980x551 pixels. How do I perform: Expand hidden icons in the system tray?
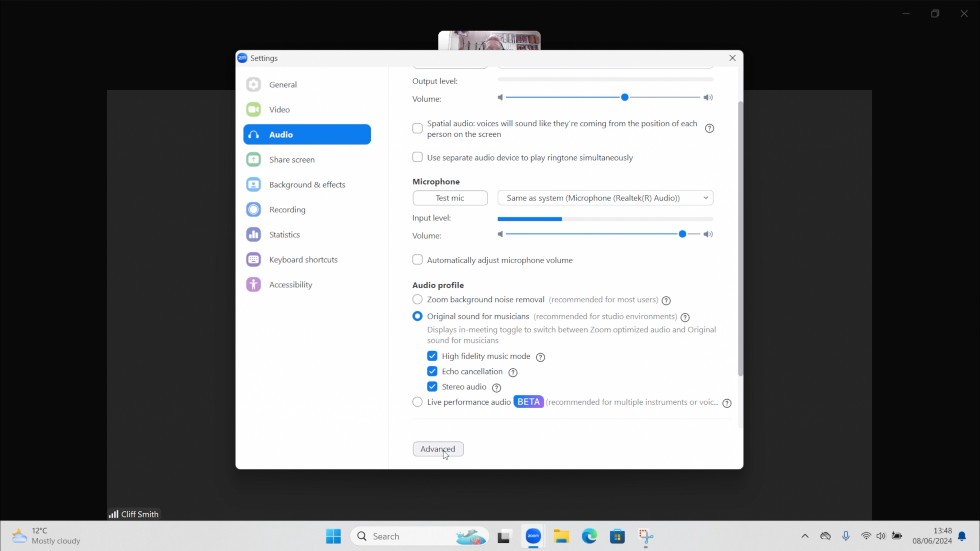click(805, 536)
